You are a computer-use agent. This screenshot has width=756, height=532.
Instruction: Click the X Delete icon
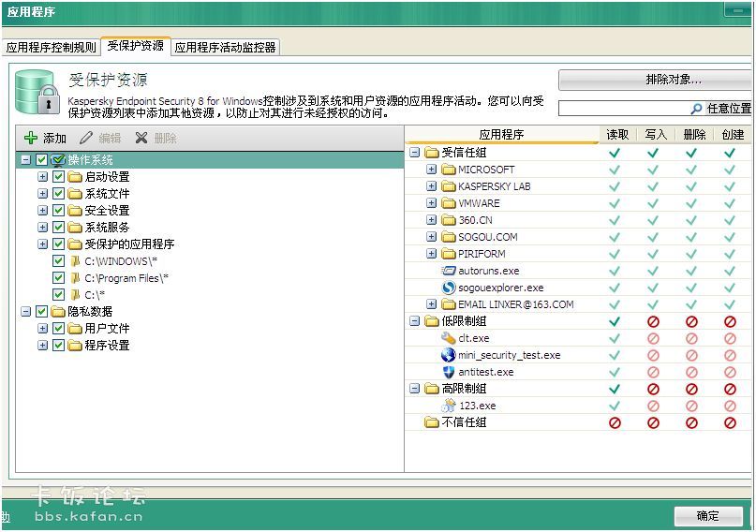tap(141, 138)
